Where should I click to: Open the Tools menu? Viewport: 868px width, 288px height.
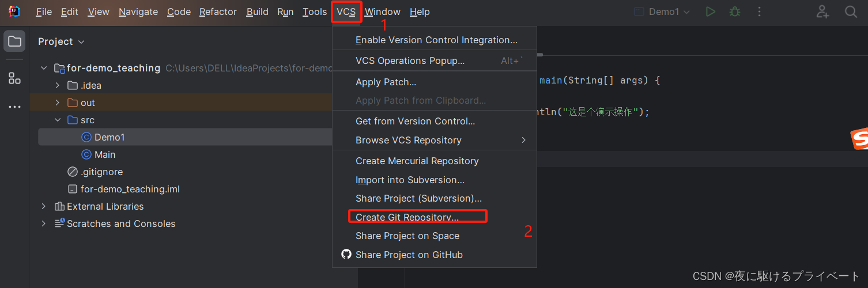tap(315, 12)
